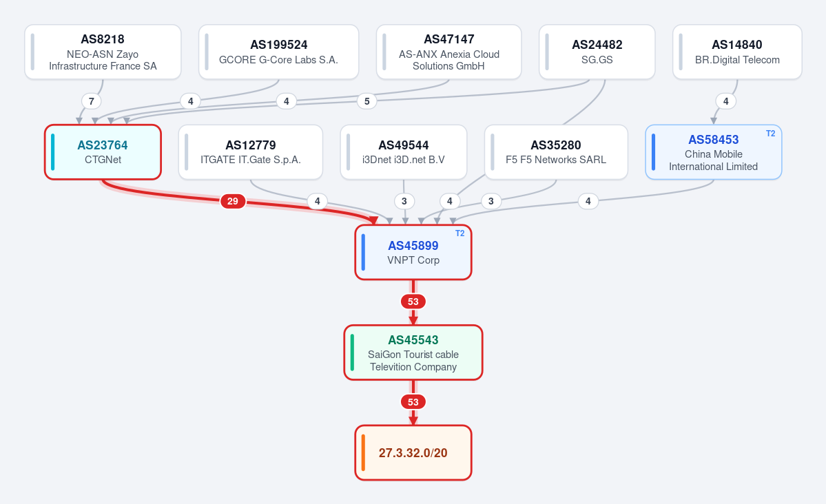Click the red 29 edge label
The height and width of the screenshot is (504, 826).
click(233, 201)
